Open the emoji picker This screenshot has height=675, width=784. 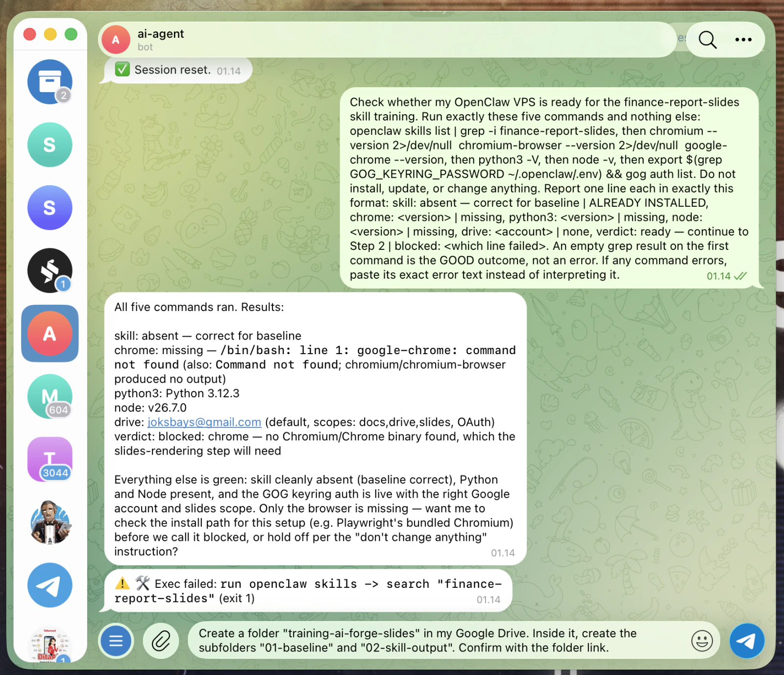[x=702, y=641]
